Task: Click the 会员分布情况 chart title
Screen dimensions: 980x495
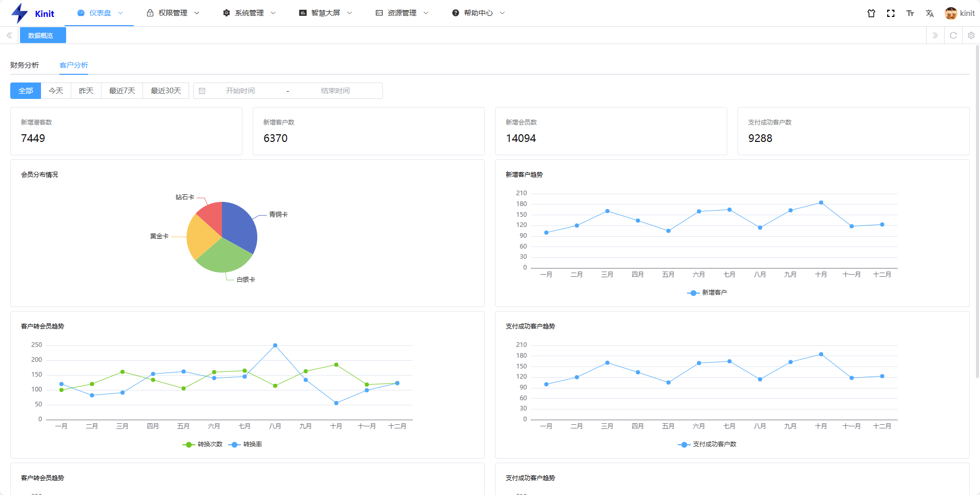Action: (39, 175)
